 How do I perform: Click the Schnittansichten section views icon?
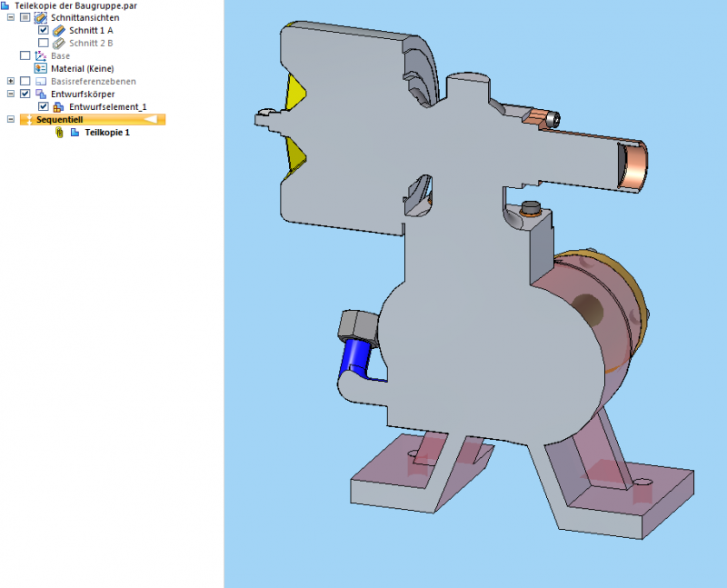40,17
